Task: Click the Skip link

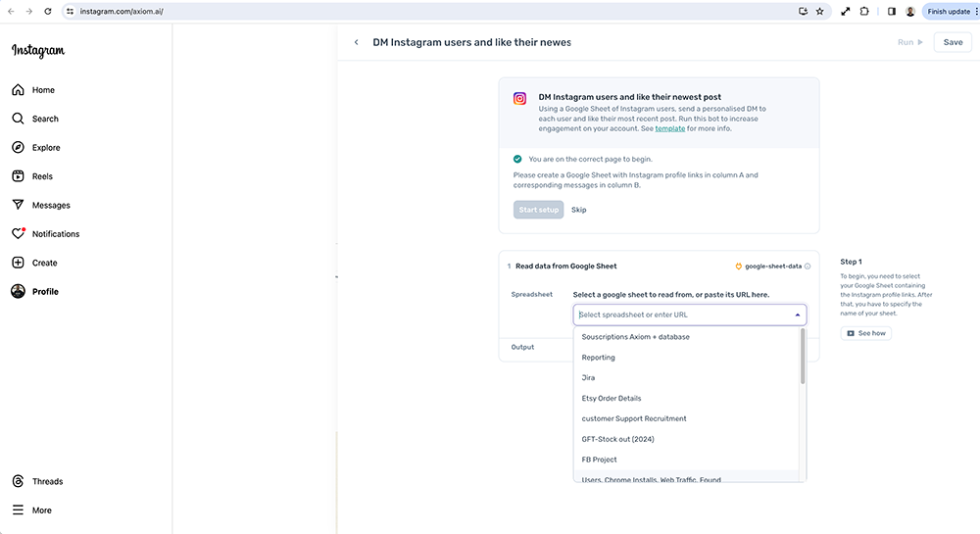Action: (579, 210)
